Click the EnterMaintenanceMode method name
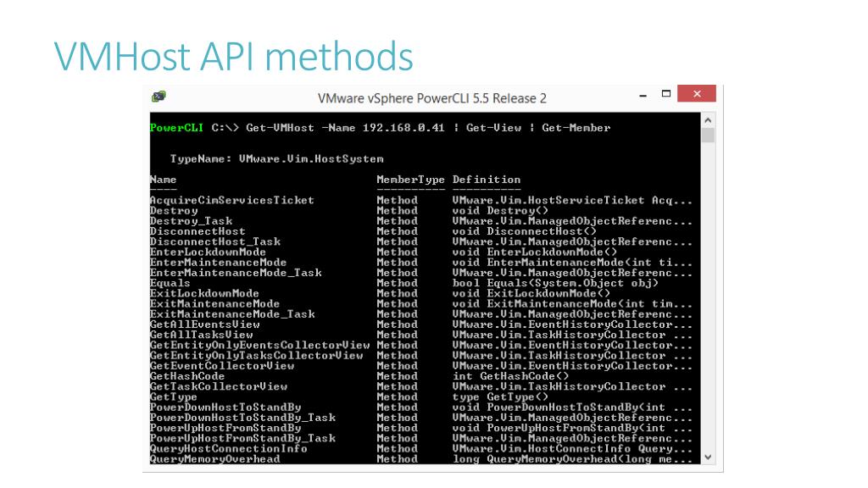868x488 pixels. pos(218,263)
